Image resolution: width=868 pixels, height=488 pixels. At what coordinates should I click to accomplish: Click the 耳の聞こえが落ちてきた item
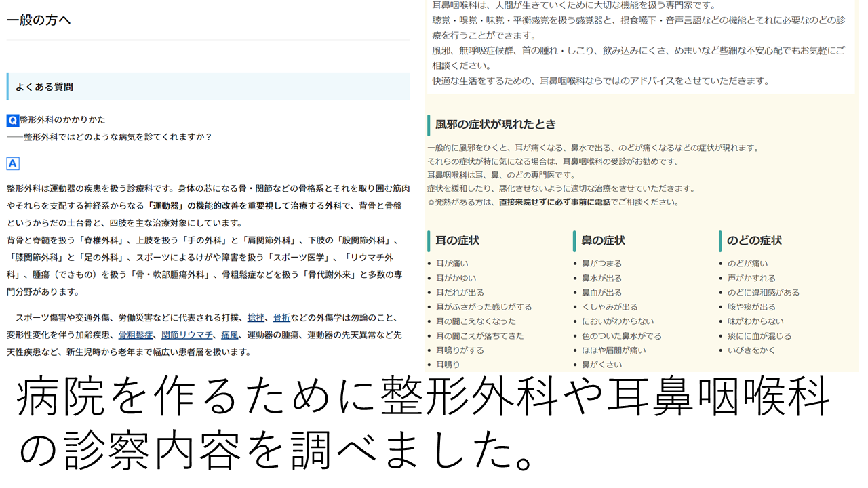[479, 336]
